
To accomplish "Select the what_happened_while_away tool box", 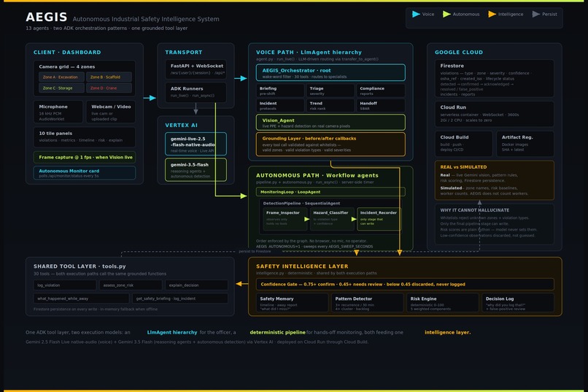I will coord(81,299).
